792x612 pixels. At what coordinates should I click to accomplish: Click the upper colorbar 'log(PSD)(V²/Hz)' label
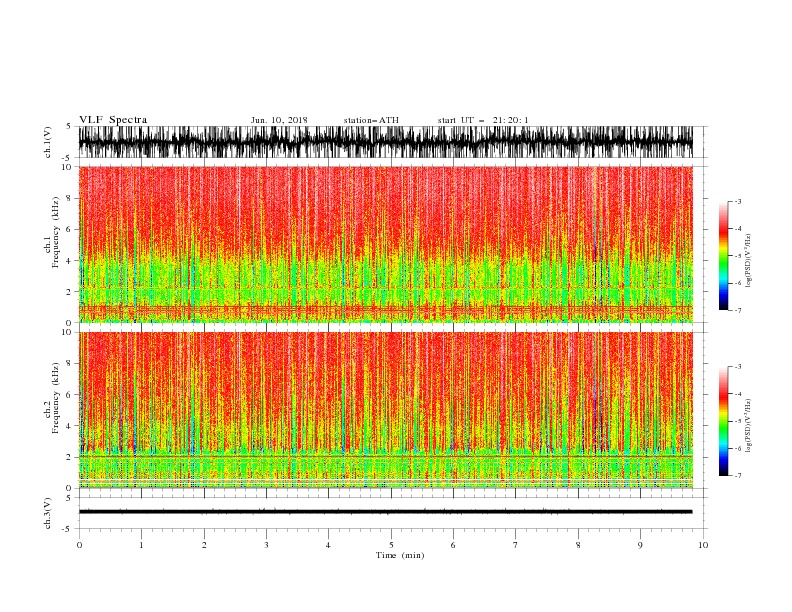(x=748, y=261)
